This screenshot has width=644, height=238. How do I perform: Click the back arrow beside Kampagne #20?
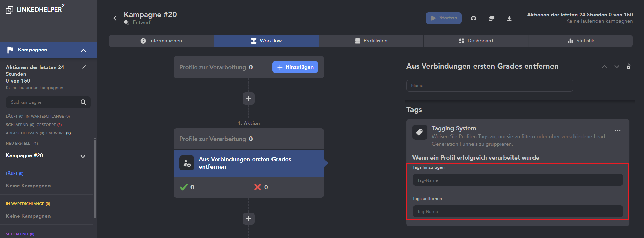coord(115,18)
